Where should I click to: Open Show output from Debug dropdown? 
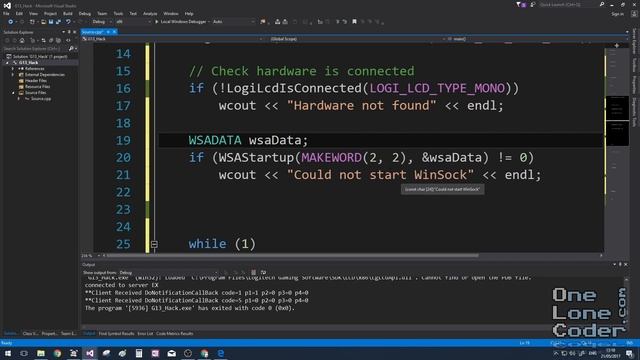(168, 273)
